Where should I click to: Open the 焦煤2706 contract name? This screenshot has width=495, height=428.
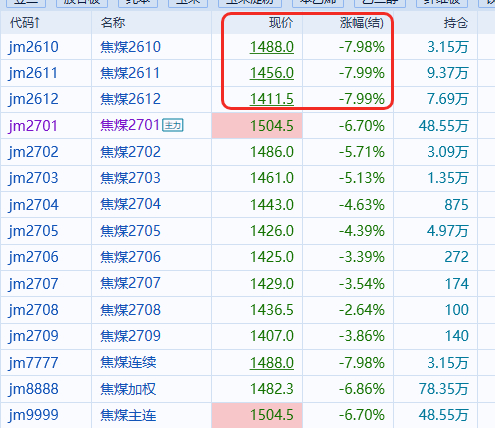click(x=130, y=257)
